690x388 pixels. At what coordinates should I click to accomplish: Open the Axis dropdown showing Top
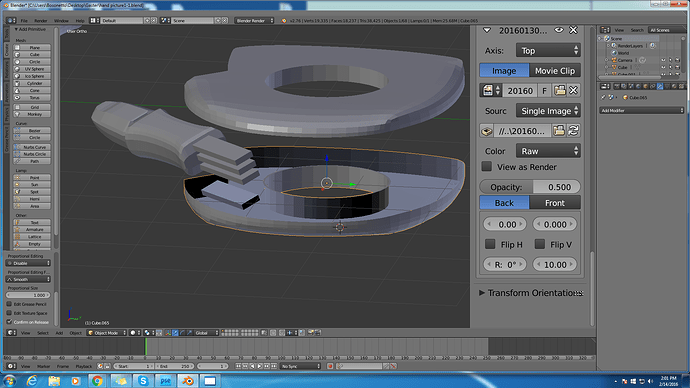548,51
